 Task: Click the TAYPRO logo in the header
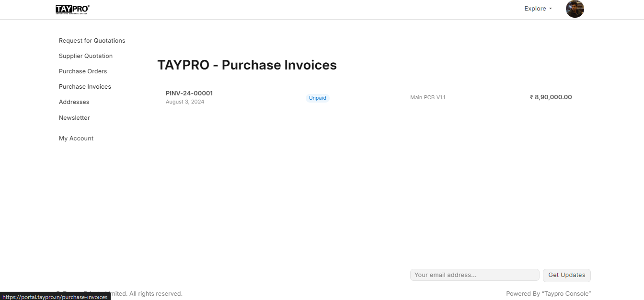click(71, 9)
